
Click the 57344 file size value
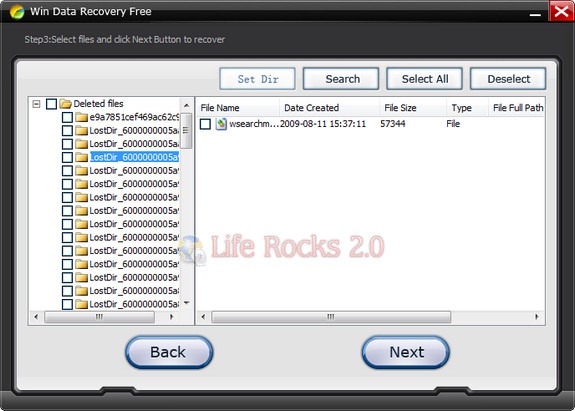click(393, 124)
